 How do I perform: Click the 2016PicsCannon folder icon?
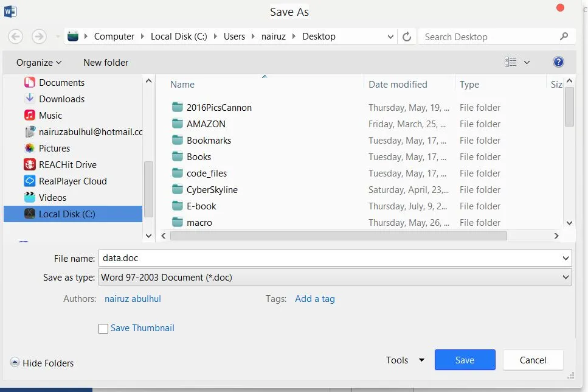click(x=178, y=107)
